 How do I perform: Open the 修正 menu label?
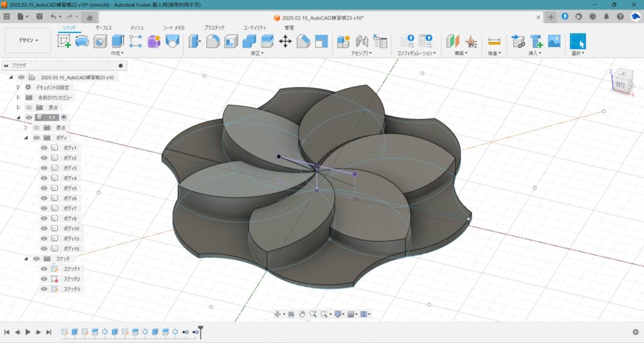point(256,53)
